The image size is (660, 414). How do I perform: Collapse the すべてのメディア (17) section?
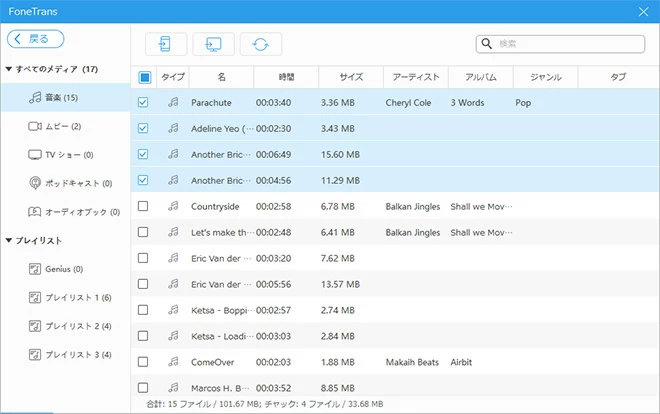tap(9, 69)
